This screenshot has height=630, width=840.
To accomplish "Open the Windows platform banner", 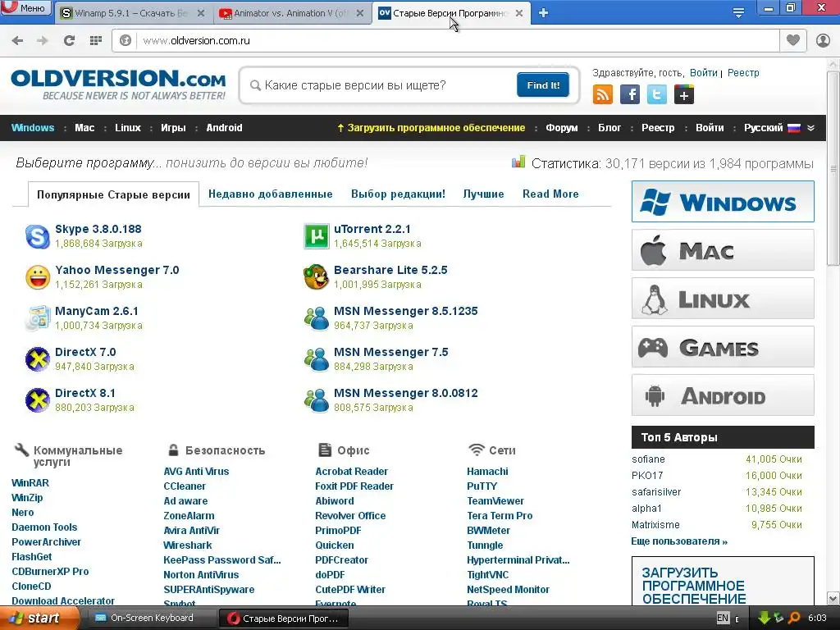I will 723,202.
